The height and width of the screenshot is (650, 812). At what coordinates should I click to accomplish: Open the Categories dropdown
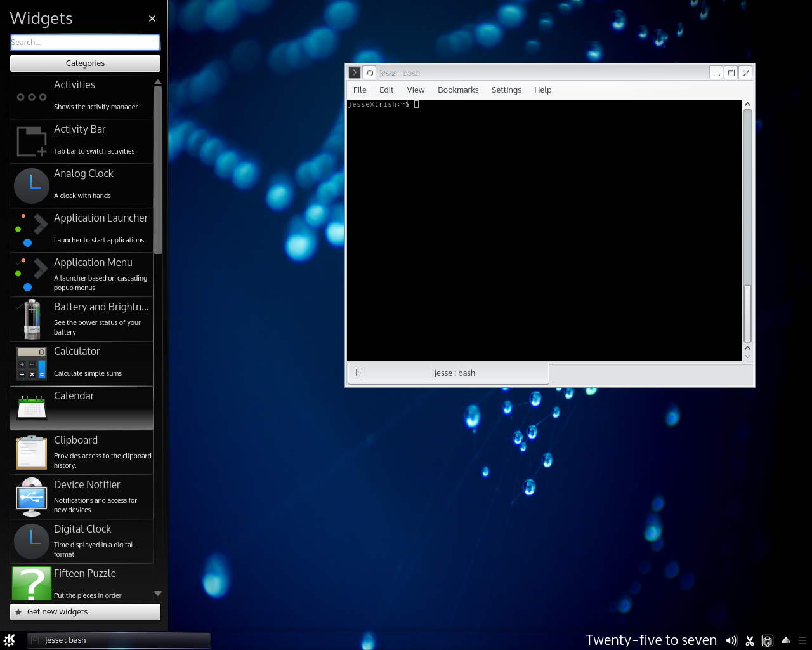click(x=85, y=63)
